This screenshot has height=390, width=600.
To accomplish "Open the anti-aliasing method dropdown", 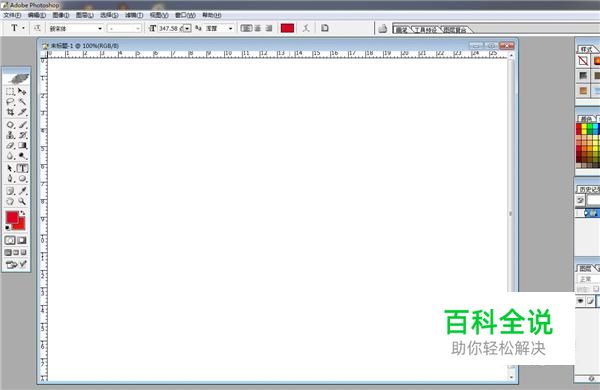I will tap(230, 28).
